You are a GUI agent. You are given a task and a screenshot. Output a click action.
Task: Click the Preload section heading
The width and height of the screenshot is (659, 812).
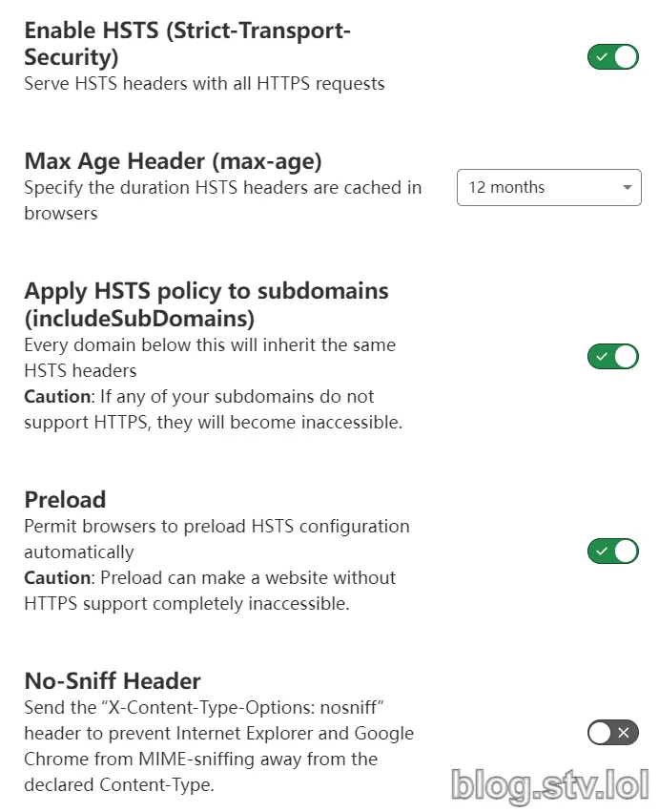coord(65,499)
